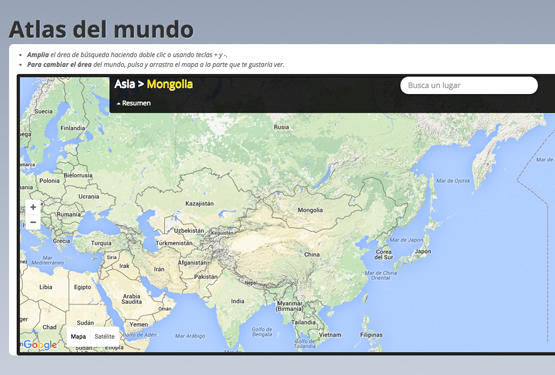Select the Mongolia breadcrumb title
Viewport: 555px width, 375px height.
click(x=170, y=84)
